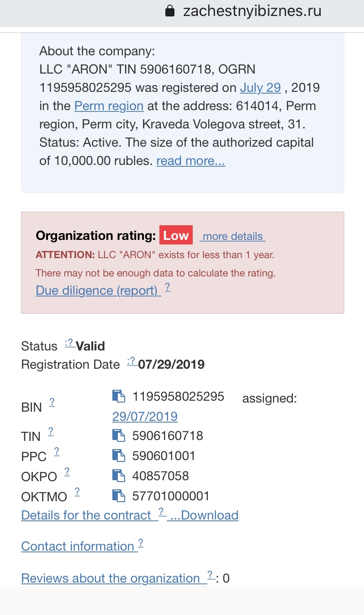Image resolution: width=364 pixels, height=615 pixels.
Task: Click the help mark next to OKPO
Action: (x=67, y=472)
